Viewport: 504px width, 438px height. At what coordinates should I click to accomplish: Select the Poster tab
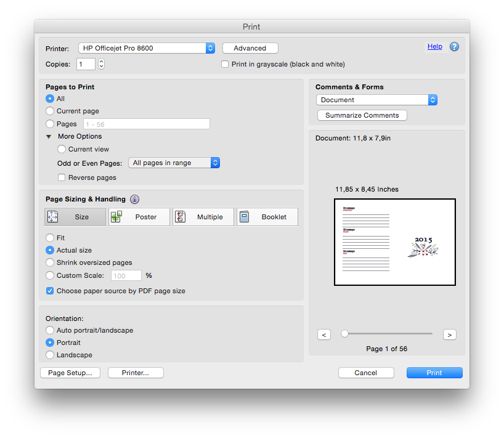coord(139,217)
